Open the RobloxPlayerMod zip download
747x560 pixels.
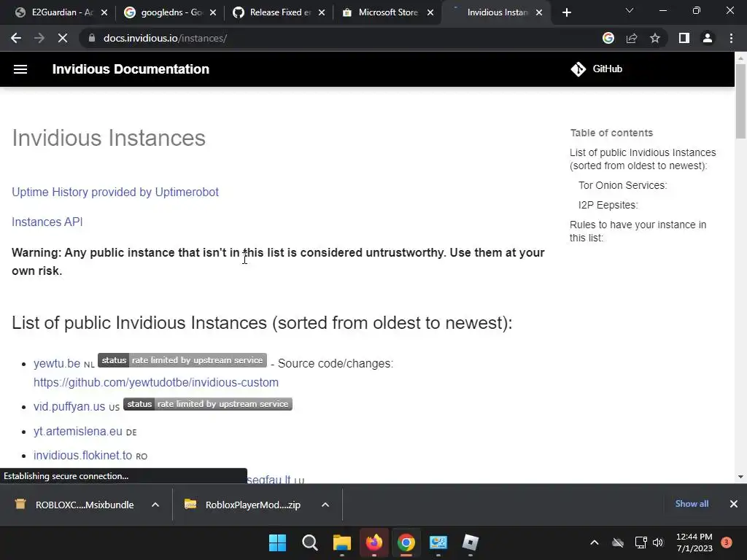click(x=243, y=505)
